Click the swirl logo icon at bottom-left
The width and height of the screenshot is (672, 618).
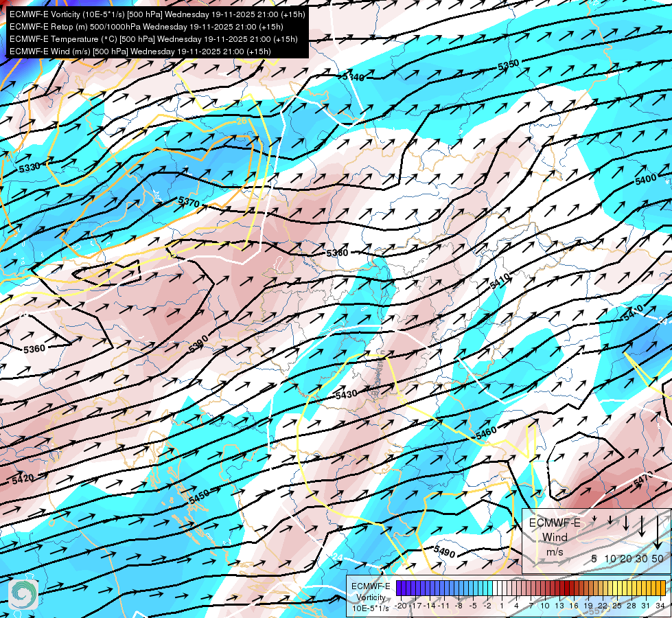click(23, 595)
